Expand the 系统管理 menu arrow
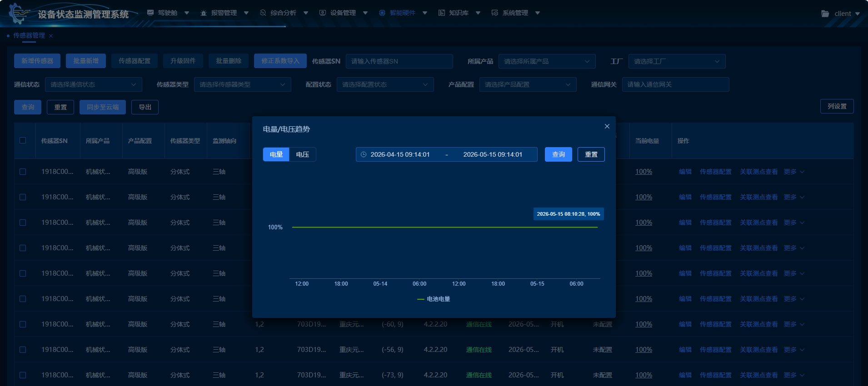Image resolution: width=868 pixels, height=386 pixels. [x=538, y=13]
